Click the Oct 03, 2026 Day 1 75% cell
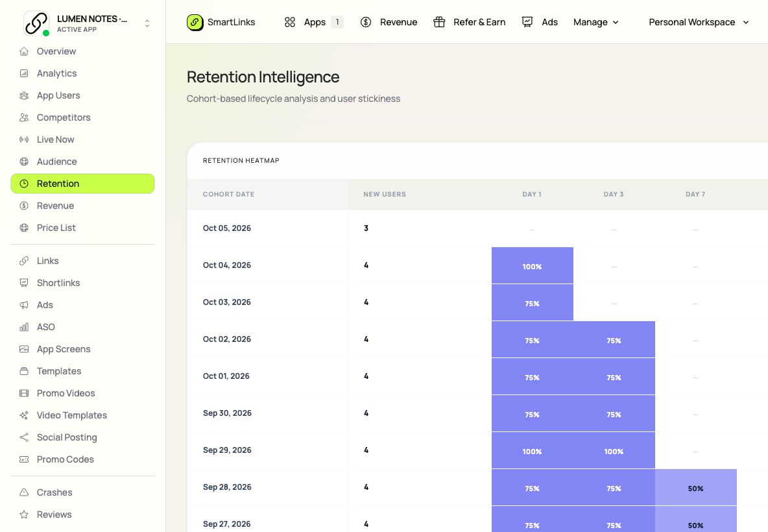This screenshot has height=532, width=768. click(x=533, y=303)
